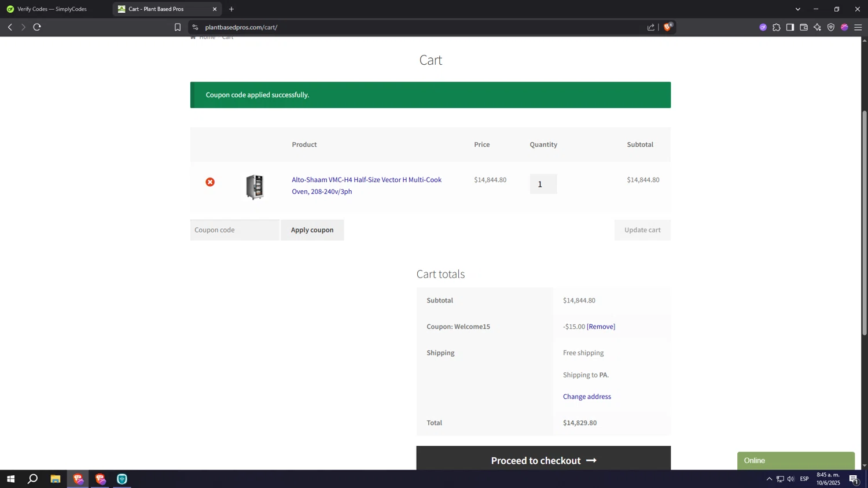Open the taskbar clock and date

coord(828,479)
